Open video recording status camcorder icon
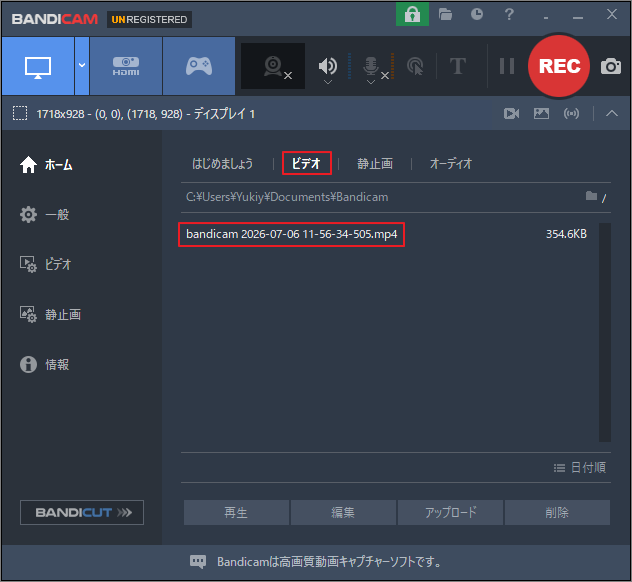Viewport: 632px width, 582px height. pyautogui.click(x=511, y=114)
